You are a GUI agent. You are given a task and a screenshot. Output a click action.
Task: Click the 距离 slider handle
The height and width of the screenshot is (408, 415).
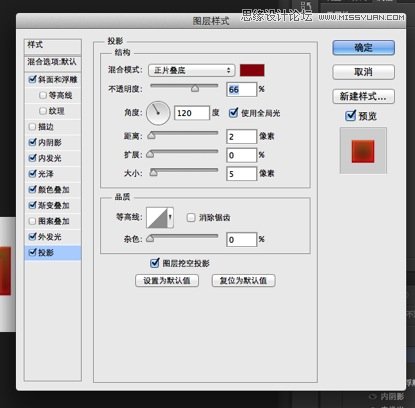click(x=152, y=135)
